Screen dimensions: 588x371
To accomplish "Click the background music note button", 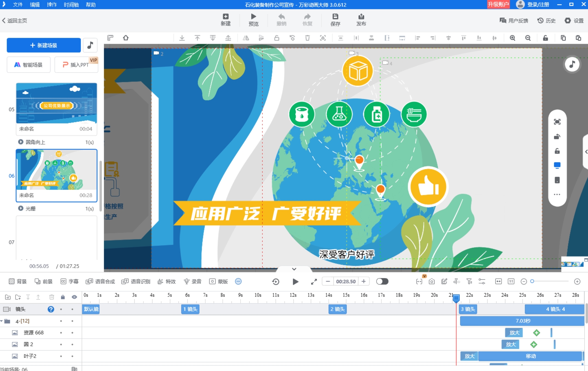I will pos(90,45).
